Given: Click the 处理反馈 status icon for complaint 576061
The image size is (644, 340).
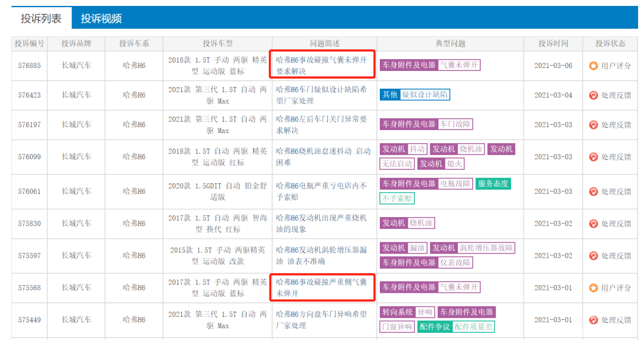Looking at the screenshot, I should click(x=593, y=191).
